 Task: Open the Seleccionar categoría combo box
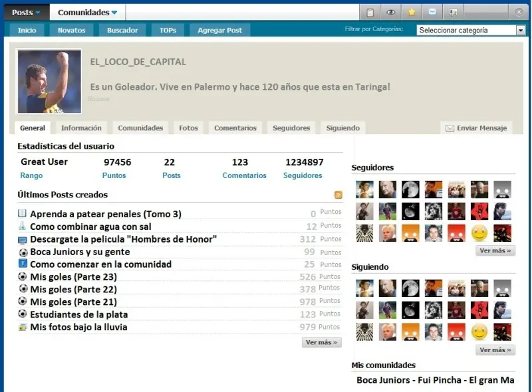471,30
